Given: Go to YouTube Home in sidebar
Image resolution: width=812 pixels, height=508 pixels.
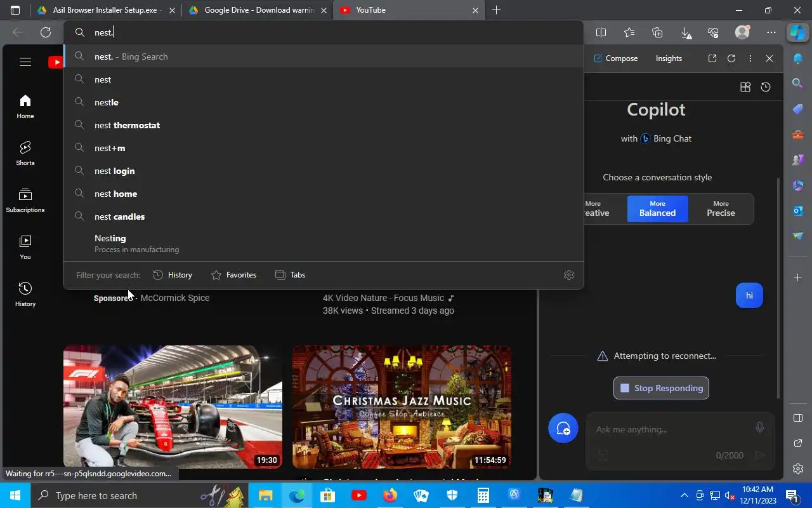Looking at the screenshot, I should 25,107.
